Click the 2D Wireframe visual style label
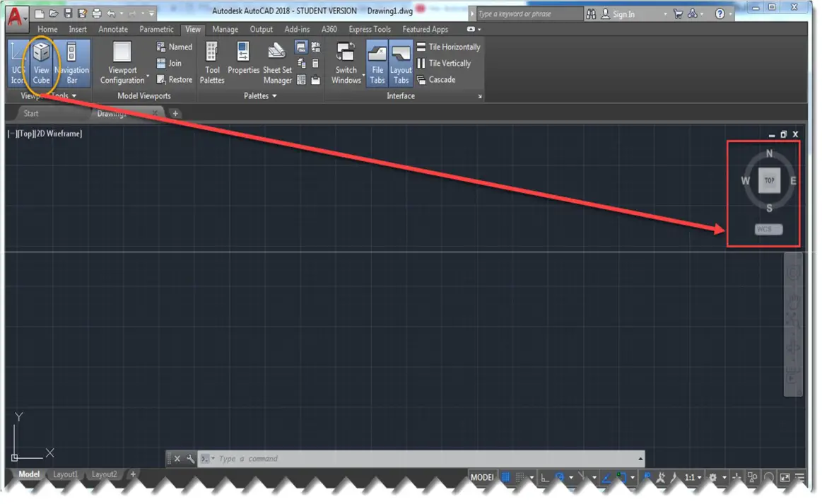 pyautogui.click(x=59, y=134)
